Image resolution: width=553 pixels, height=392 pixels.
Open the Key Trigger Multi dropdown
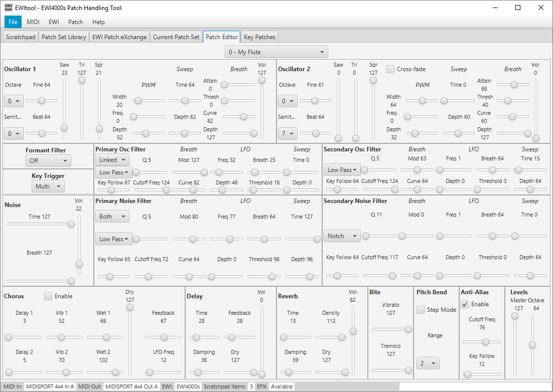point(48,186)
